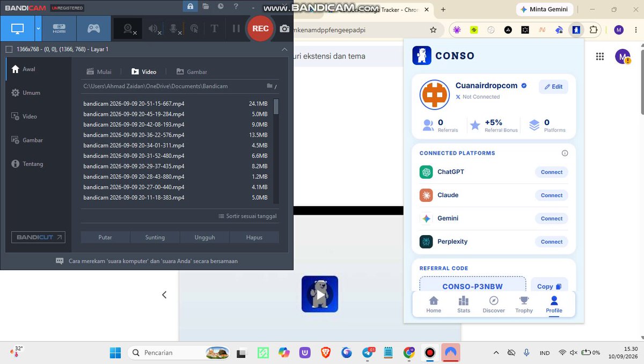644x364 pixels.
Task: Connect the ChatGPT platform
Action: (552, 172)
